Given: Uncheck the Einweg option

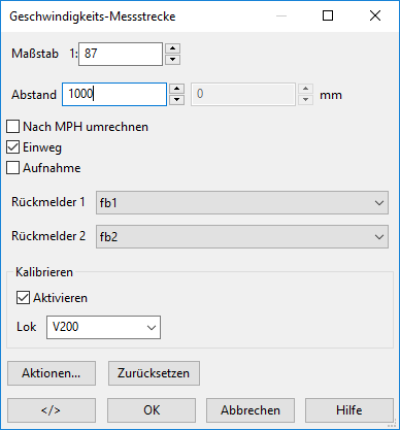Looking at the screenshot, I should (x=13, y=147).
